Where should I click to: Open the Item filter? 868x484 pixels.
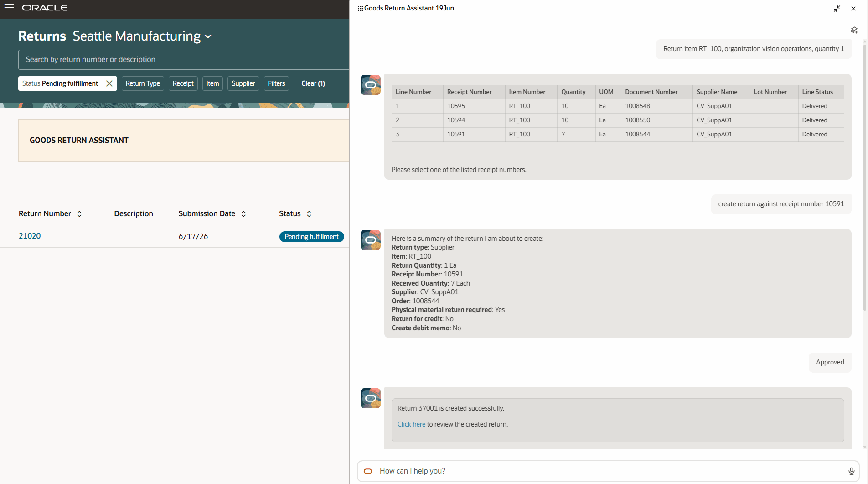pyautogui.click(x=212, y=83)
